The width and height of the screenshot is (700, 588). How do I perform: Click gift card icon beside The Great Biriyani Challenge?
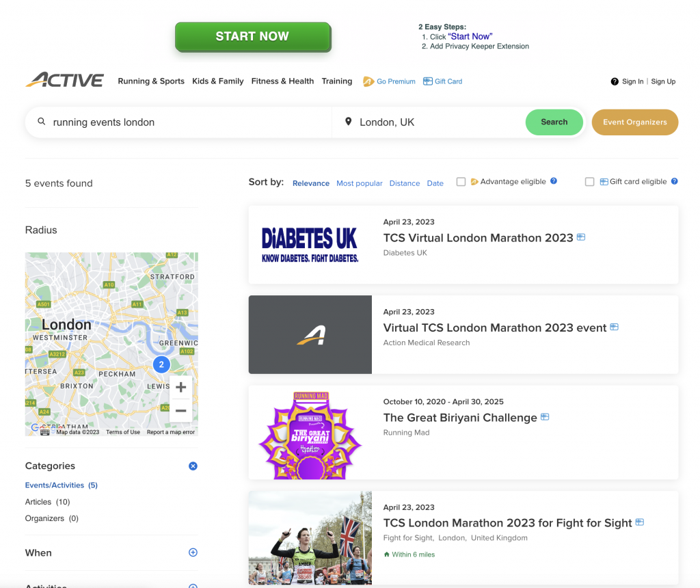[545, 416]
